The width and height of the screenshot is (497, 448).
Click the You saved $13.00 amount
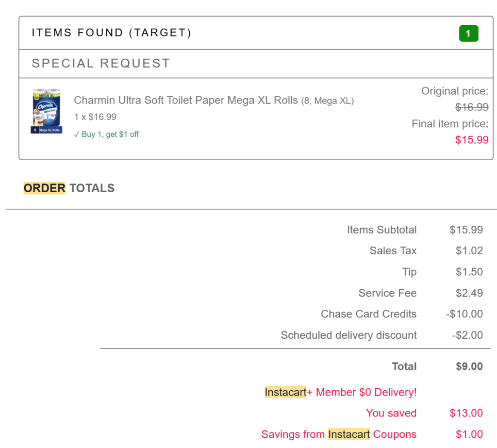(466, 413)
